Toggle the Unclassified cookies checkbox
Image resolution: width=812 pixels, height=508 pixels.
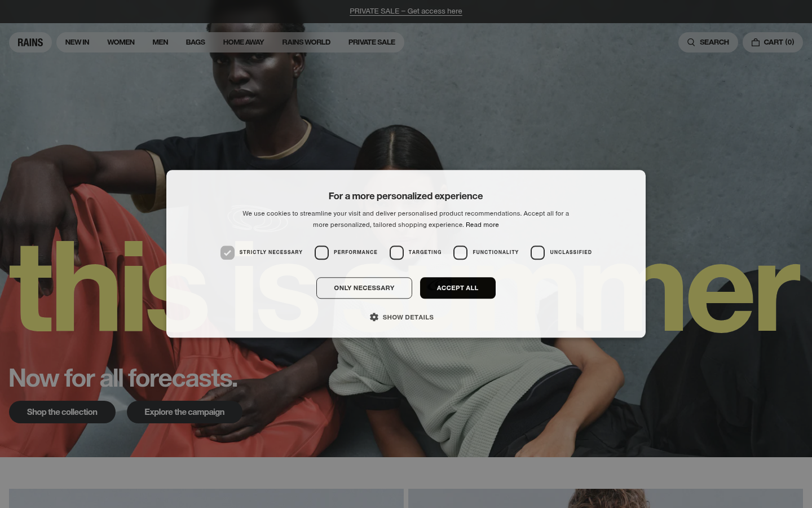coord(537,252)
